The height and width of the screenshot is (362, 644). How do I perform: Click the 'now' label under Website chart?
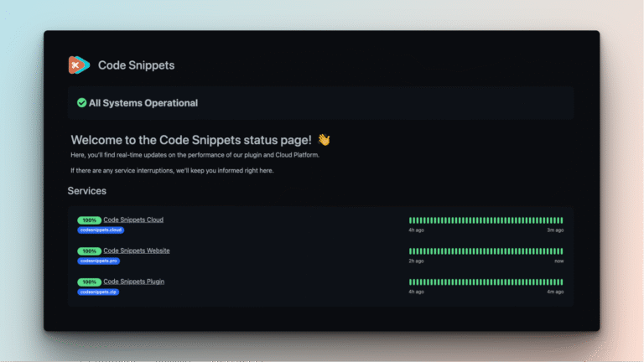pos(559,261)
